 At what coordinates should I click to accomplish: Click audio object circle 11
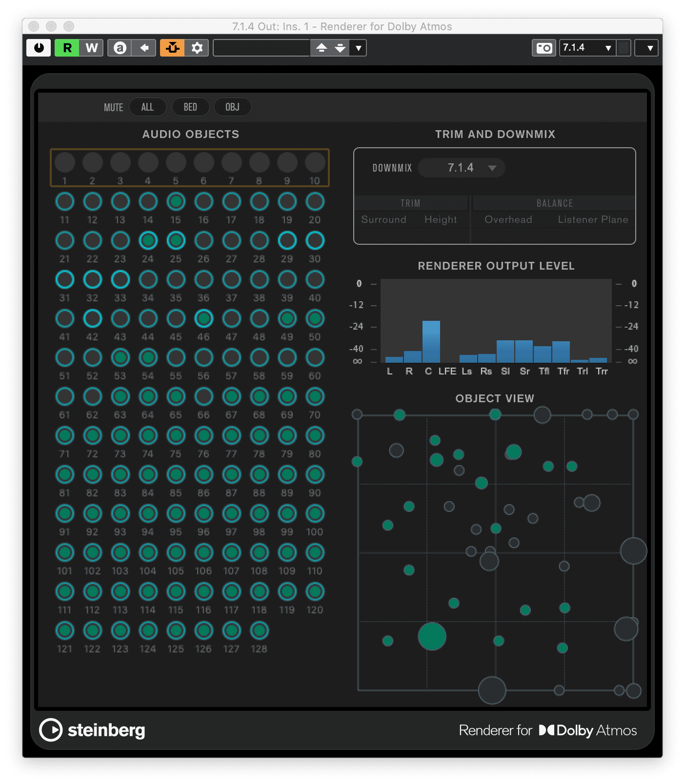click(x=64, y=201)
